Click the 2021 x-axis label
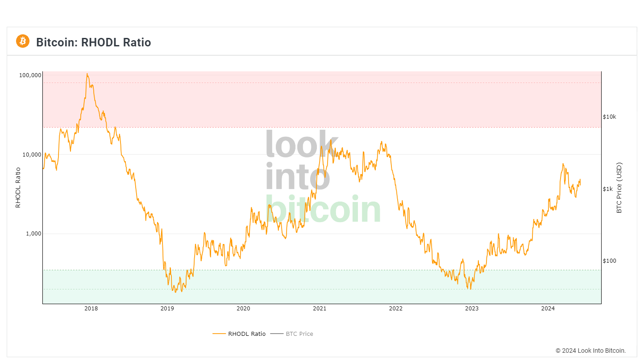644x359 pixels. [x=320, y=309]
